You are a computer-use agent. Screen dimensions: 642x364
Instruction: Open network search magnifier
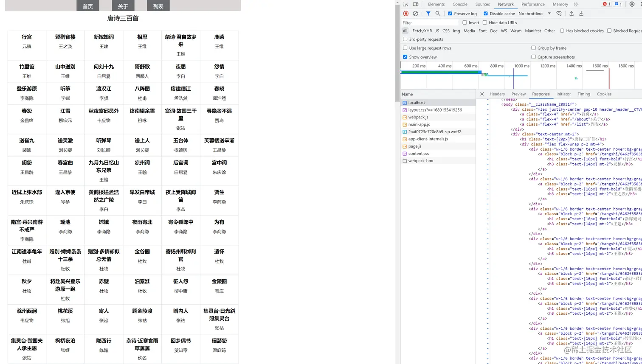(x=438, y=14)
